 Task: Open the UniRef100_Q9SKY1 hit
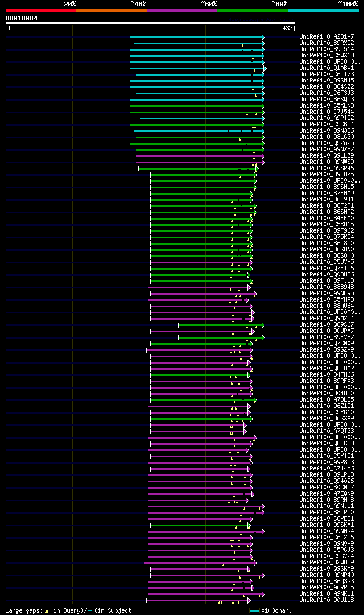pyautogui.click(x=326, y=525)
